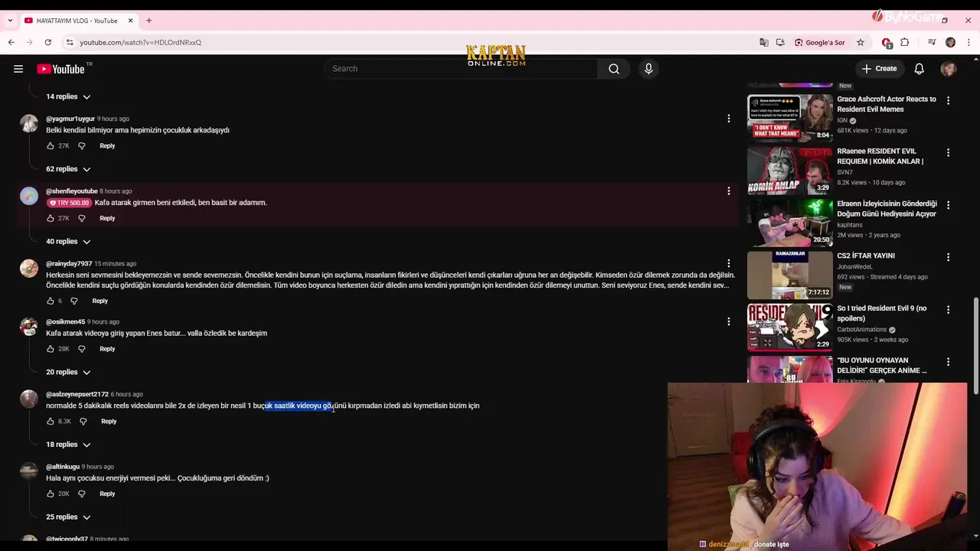980x551 pixels.
Task: Open the browser extensions puzzle icon
Action: click(x=905, y=42)
